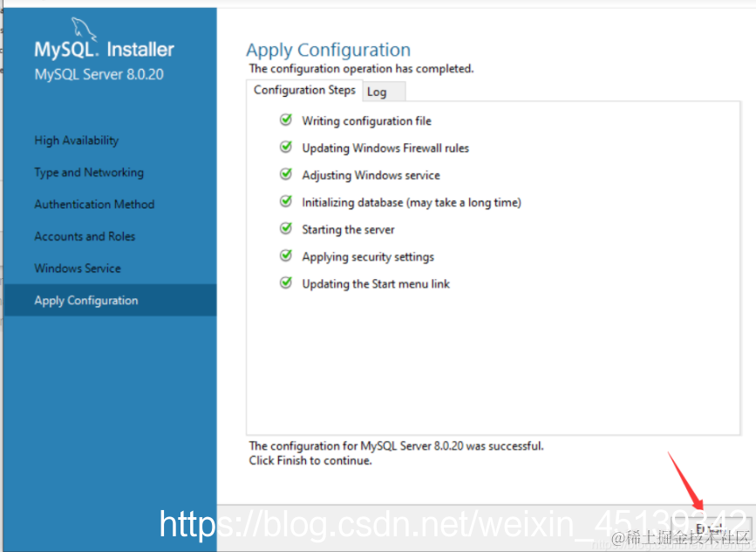Click the MySQL dolphin logo

click(85, 30)
